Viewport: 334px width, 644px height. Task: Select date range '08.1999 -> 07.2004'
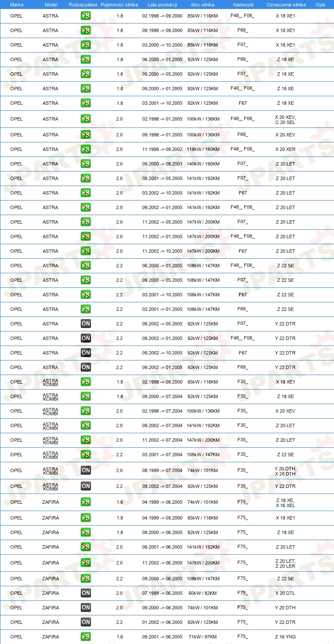162,470
